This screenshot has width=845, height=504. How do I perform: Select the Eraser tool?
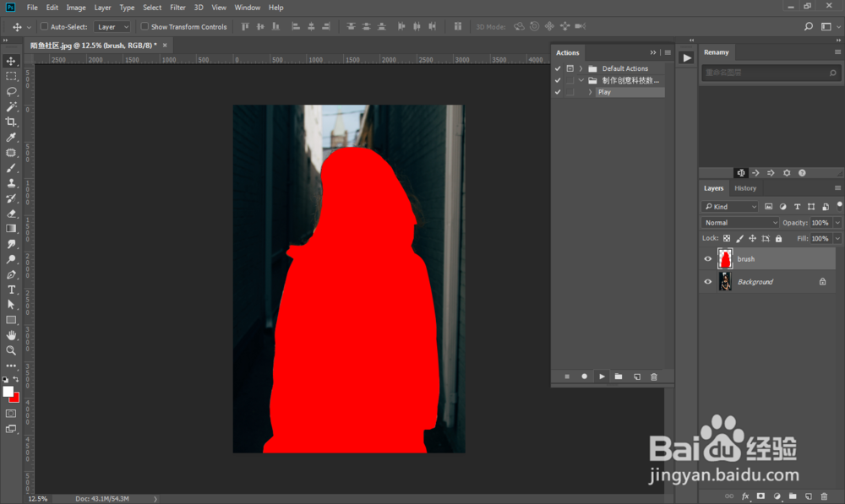coord(11,214)
